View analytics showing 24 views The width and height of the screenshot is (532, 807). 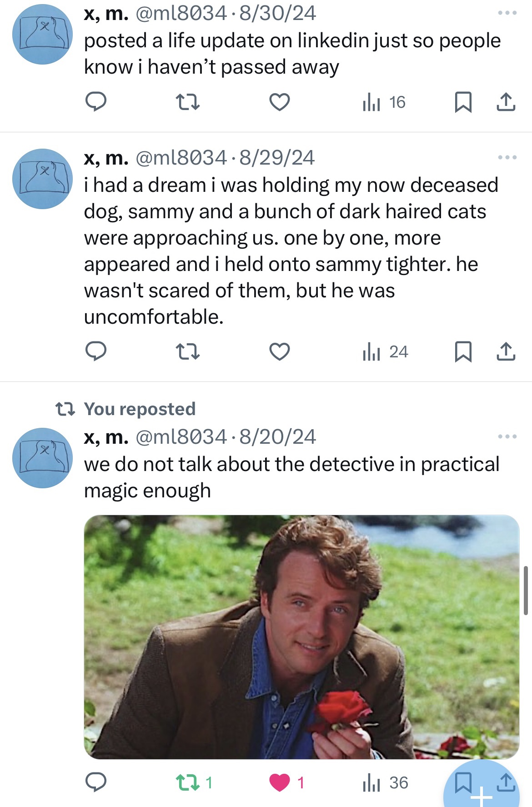click(386, 352)
